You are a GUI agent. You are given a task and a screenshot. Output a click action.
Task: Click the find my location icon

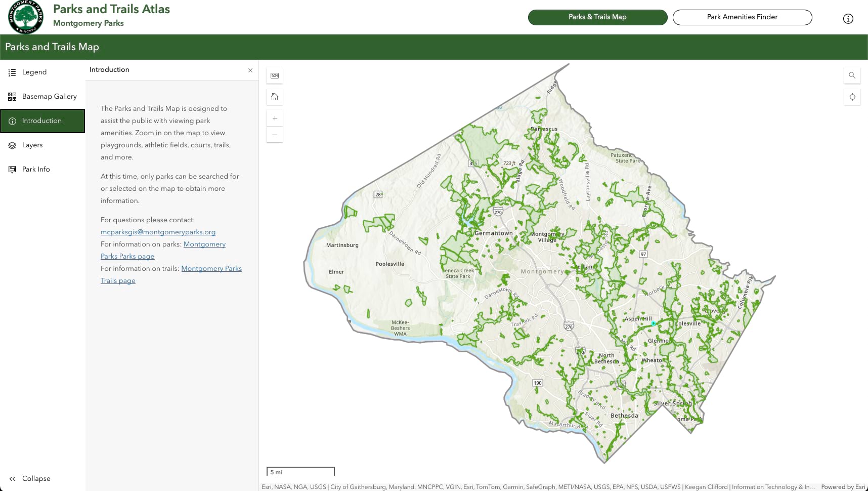[x=852, y=96]
